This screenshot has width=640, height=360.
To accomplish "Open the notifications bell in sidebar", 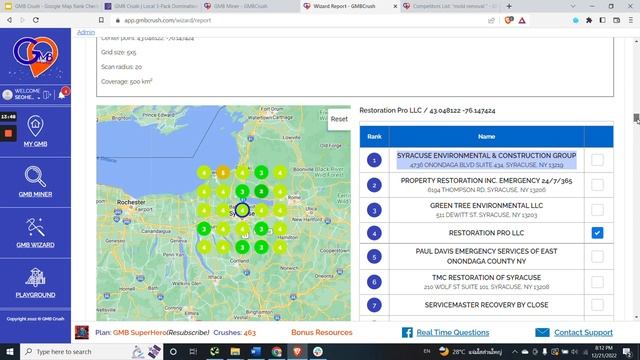I will [62, 95].
